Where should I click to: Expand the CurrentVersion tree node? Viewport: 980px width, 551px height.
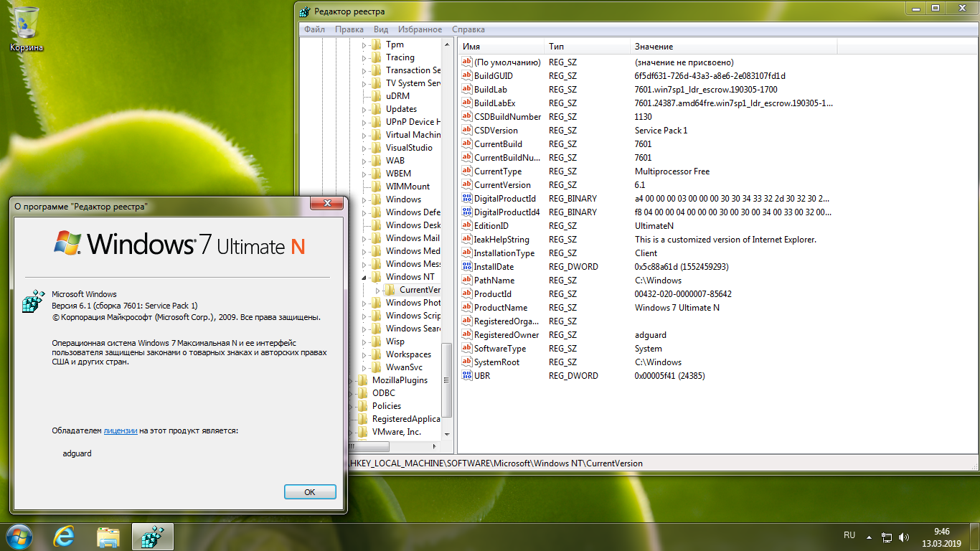pos(378,290)
